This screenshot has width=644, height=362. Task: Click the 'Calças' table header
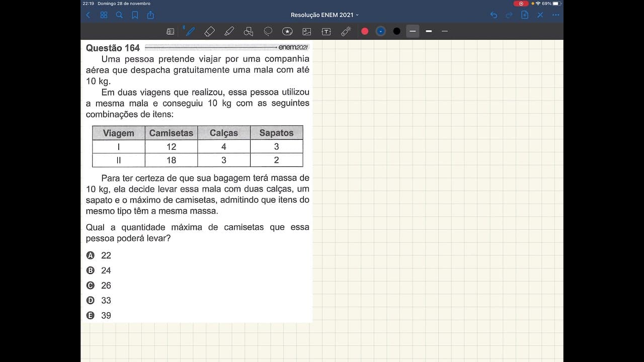click(224, 133)
